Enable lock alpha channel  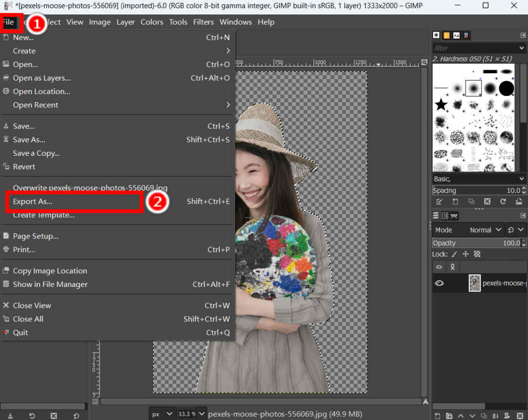click(477, 254)
